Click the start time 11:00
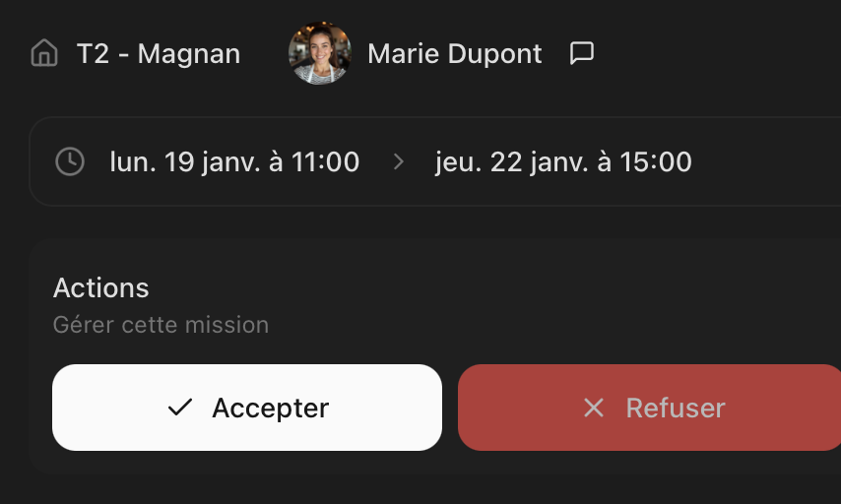Viewport: 841px width, 504px height. pos(325,161)
